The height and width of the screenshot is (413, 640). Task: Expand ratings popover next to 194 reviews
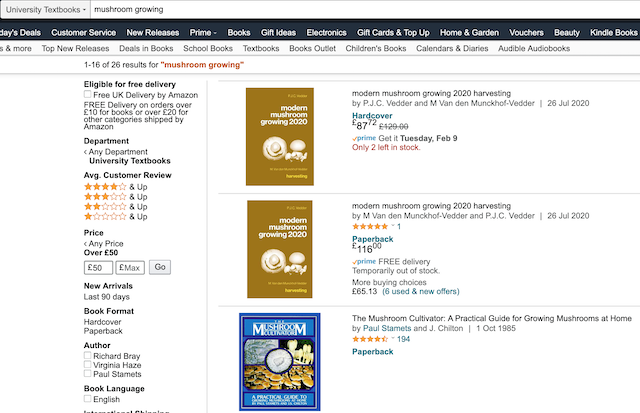pyautogui.click(x=393, y=339)
